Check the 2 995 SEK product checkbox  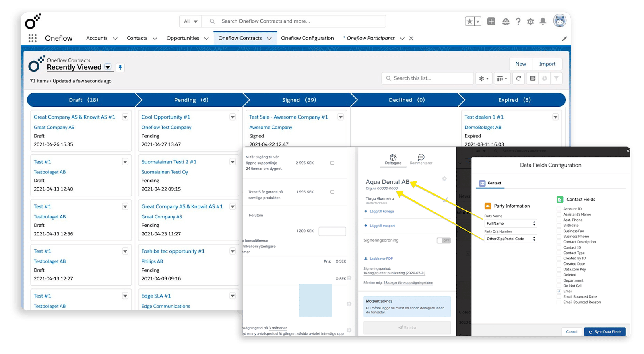[x=332, y=163]
